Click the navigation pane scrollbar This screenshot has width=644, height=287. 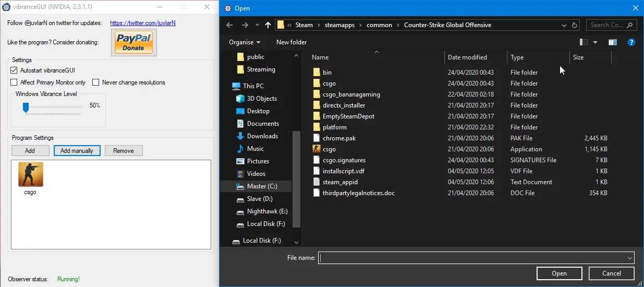point(297,179)
